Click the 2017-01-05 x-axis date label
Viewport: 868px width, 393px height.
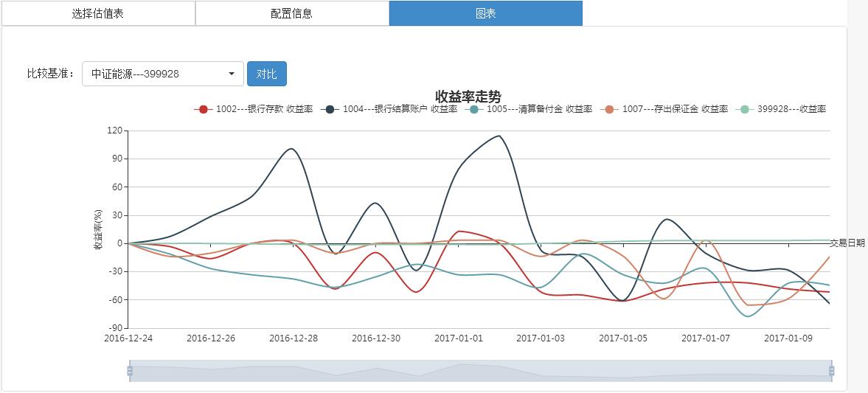tap(623, 338)
